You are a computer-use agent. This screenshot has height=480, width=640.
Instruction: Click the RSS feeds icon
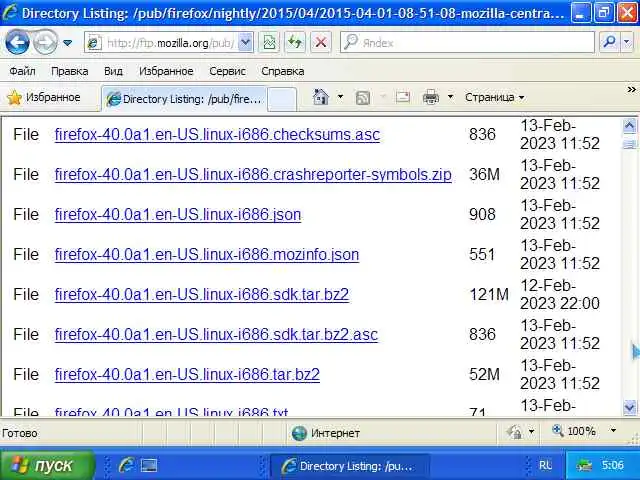pyautogui.click(x=362, y=98)
